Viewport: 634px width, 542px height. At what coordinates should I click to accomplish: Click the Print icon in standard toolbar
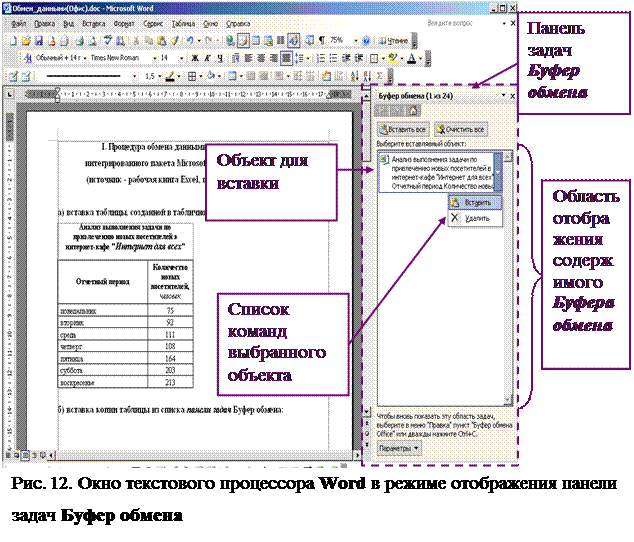tap(79, 40)
